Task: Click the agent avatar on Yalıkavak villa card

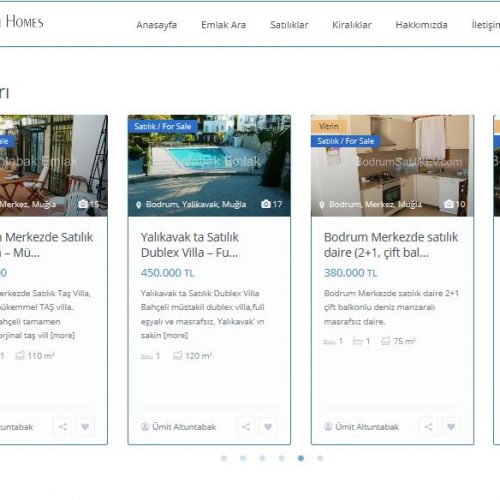Action: tap(145, 426)
